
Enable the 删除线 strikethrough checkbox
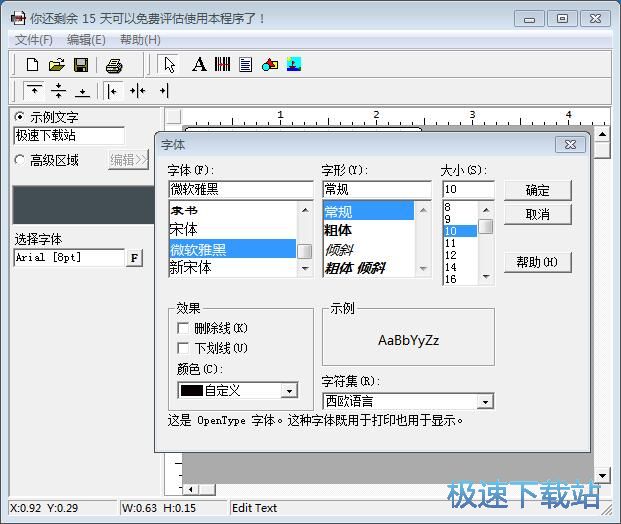coord(183,328)
